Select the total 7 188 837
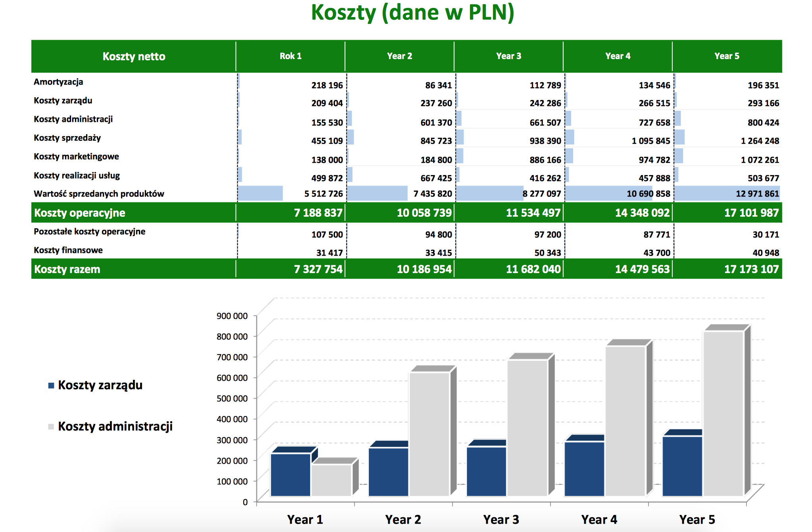The image size is (812, 532). 318,213
